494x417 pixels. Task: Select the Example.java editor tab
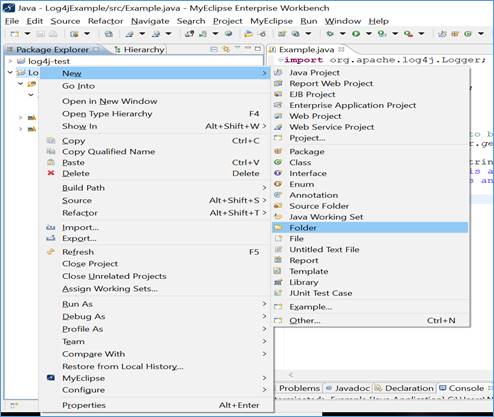pos(306,50)
